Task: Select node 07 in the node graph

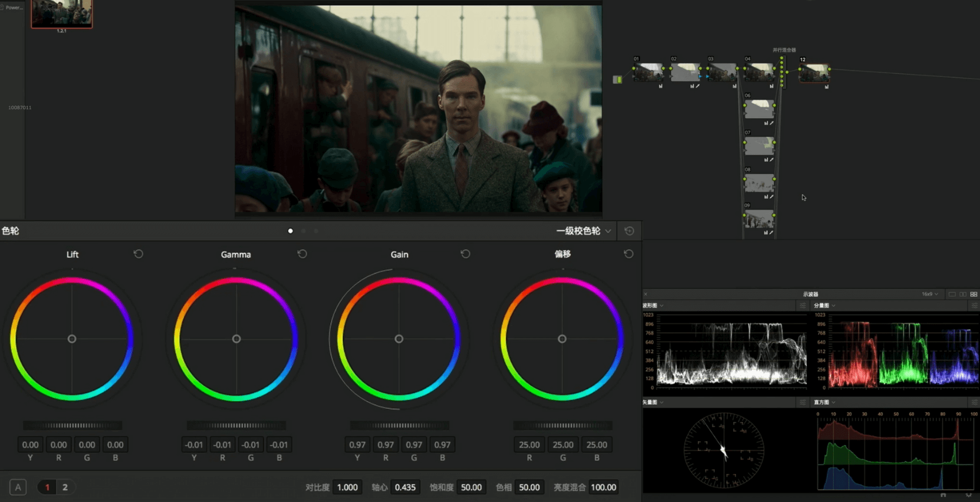Action: pyautogui.click(x=759, y=146)
